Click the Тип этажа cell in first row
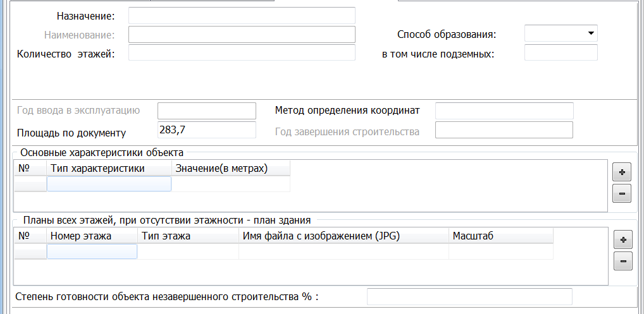Screen dimensions: 644x314 coord(188,251)
